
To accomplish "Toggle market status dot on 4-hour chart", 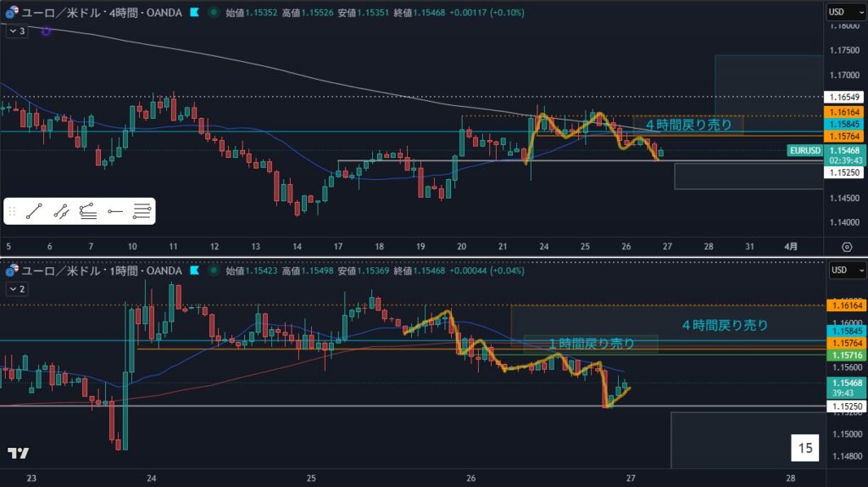I will coord(213,13).
